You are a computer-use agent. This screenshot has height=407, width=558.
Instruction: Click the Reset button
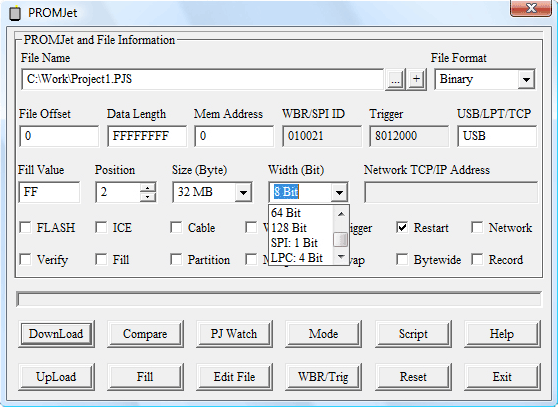click(413, 377)
